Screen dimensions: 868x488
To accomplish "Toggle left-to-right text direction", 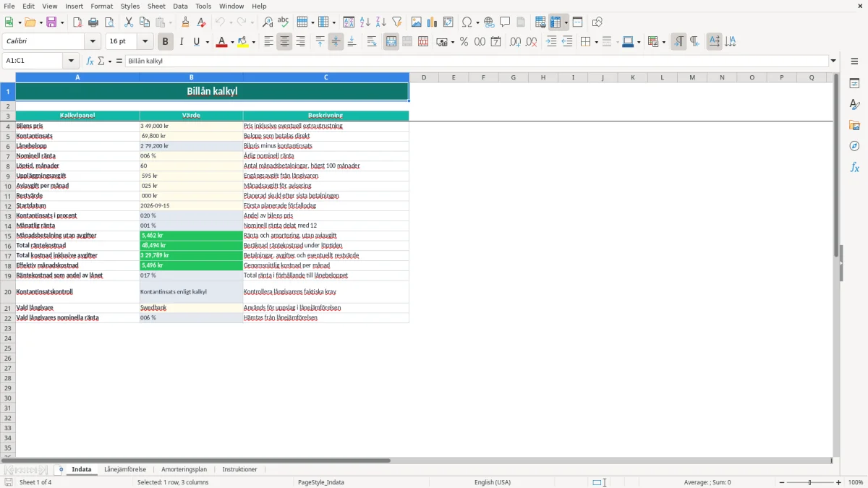I will coord(678,42).
